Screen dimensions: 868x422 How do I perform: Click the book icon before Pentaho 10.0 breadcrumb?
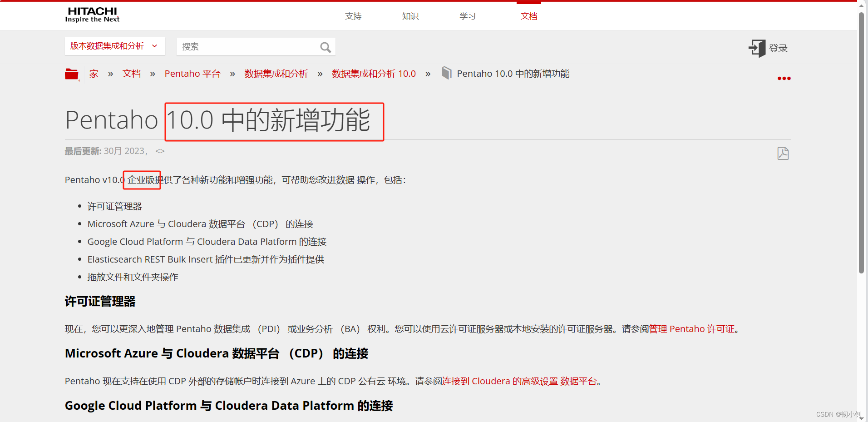tap(447, 73)
